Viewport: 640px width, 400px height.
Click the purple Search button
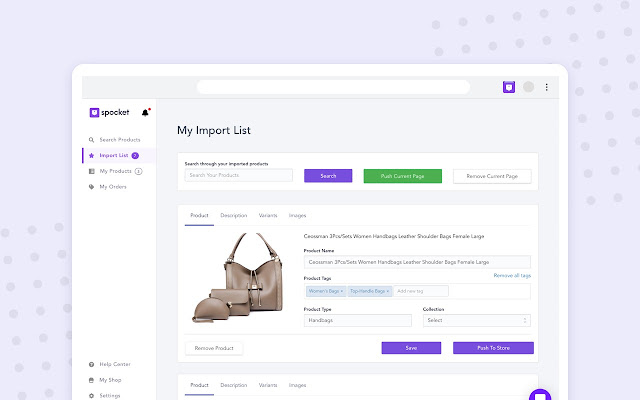click(328, 176)
